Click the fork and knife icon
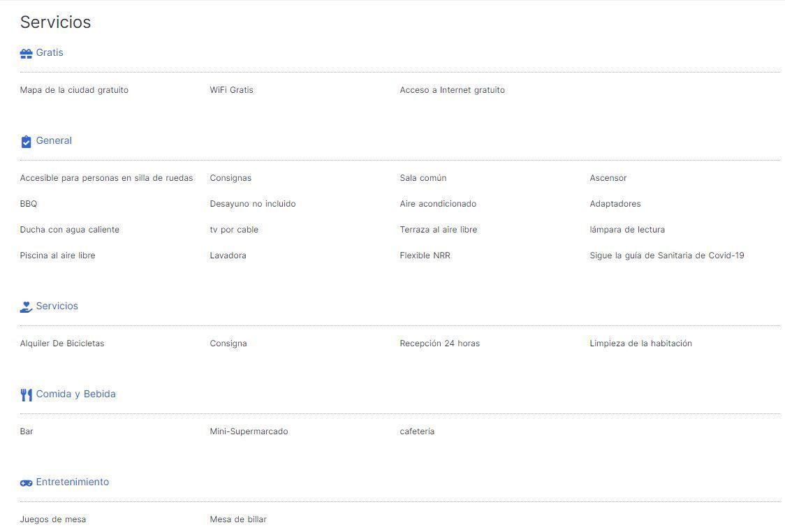The width and height of the screenshot is (785, 532). click(x=26, y=395)
